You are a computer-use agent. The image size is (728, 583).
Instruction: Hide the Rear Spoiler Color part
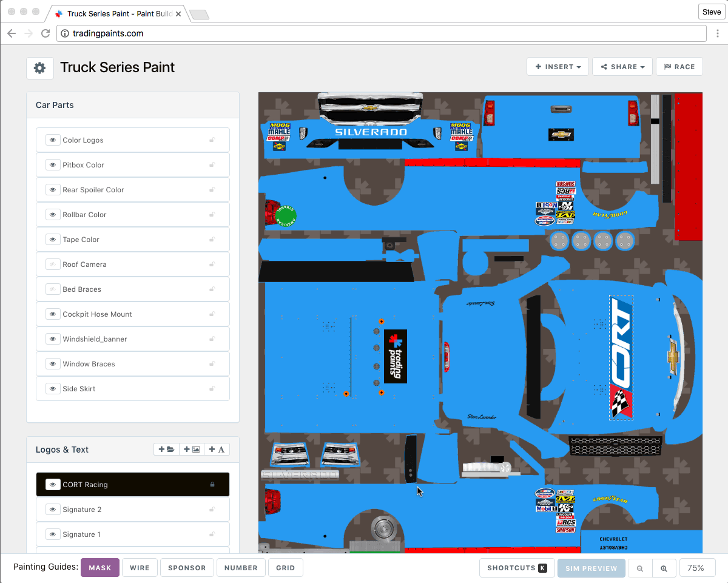[x=53, y=190]
